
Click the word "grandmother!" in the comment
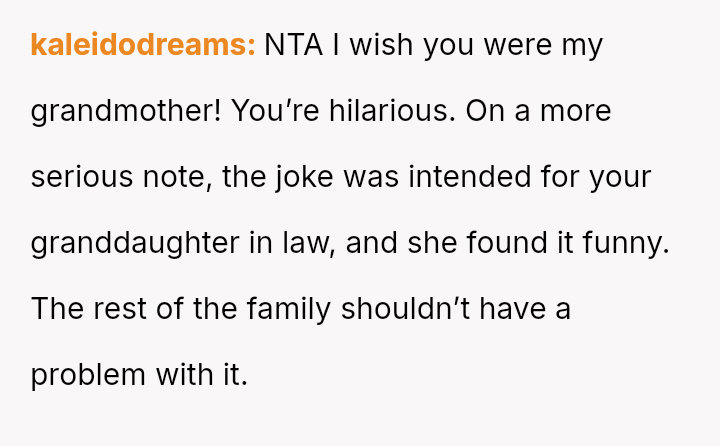coord(127,111)
